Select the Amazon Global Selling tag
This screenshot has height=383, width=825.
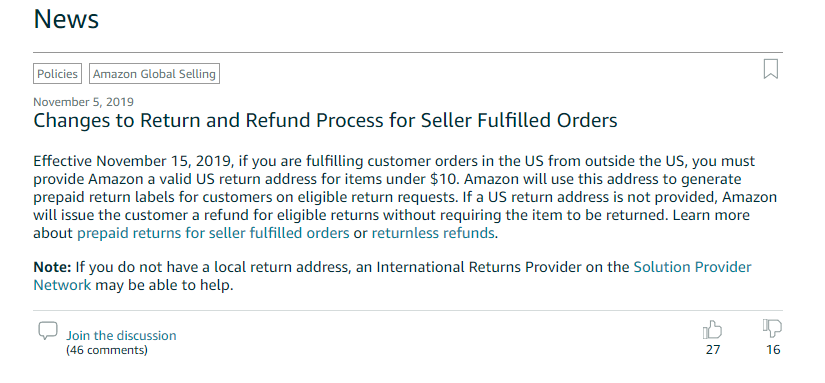(x=154, y=74)
